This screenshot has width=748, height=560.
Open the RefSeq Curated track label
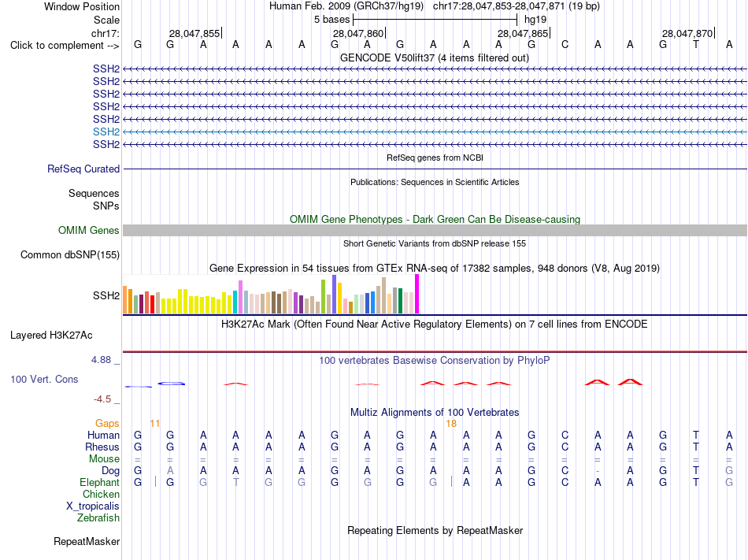(x=83, y=169)
